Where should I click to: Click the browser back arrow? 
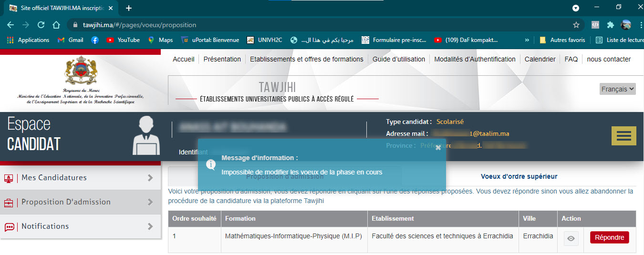(x=10, y=25)
